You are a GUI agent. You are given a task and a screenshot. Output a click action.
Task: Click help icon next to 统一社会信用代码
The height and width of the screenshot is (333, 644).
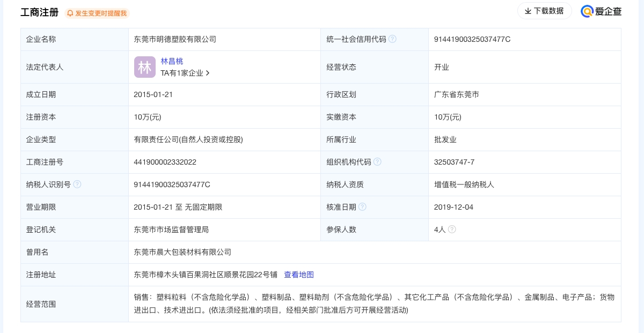[392, 39]
